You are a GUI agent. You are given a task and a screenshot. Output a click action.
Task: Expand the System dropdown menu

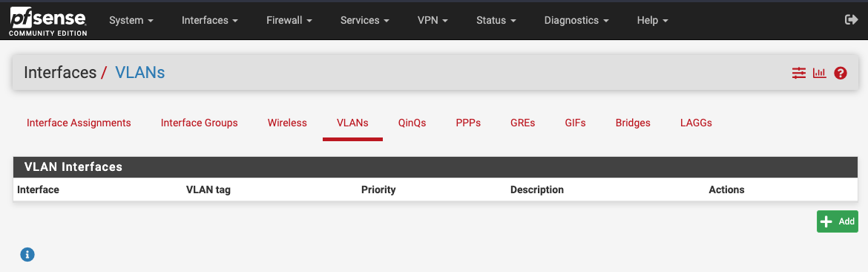[x=131, y=20]
